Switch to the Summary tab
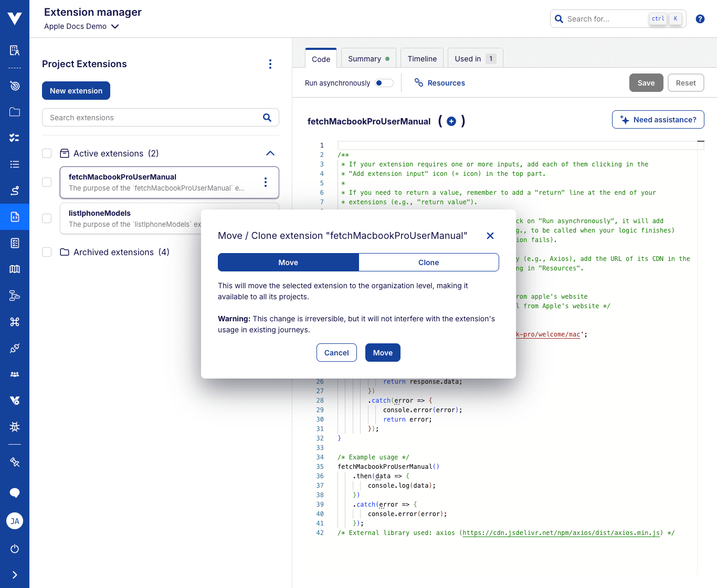The width and height of the screenshot is (717, 588). click(368, 59)
